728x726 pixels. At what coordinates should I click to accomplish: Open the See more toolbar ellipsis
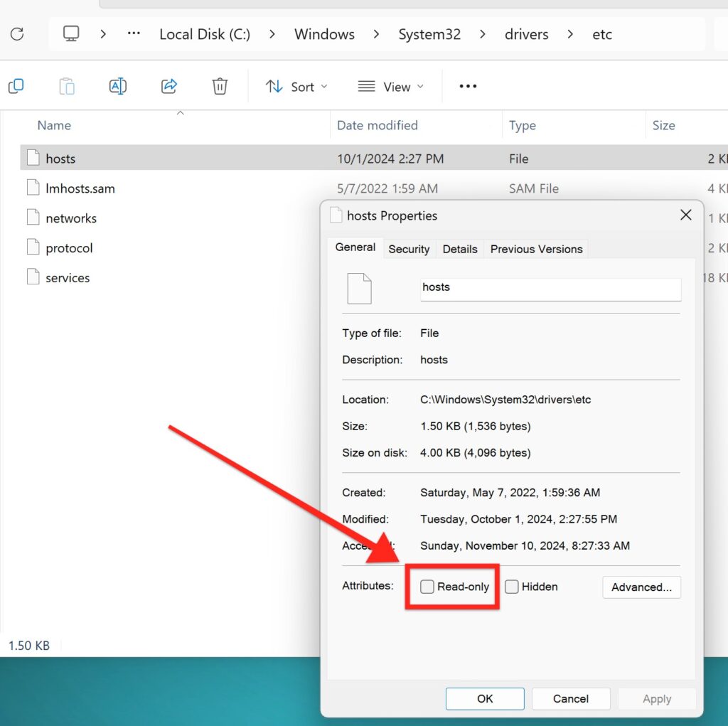pos(468,86)
